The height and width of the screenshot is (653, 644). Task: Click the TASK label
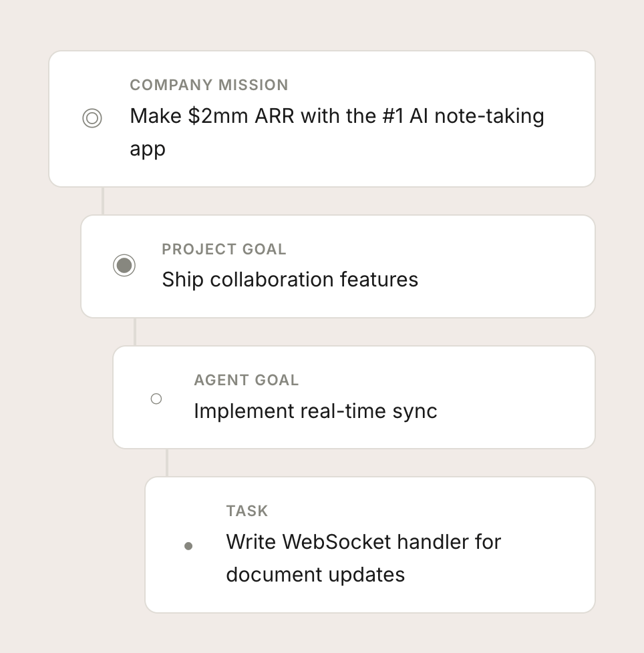coord(247,511)
